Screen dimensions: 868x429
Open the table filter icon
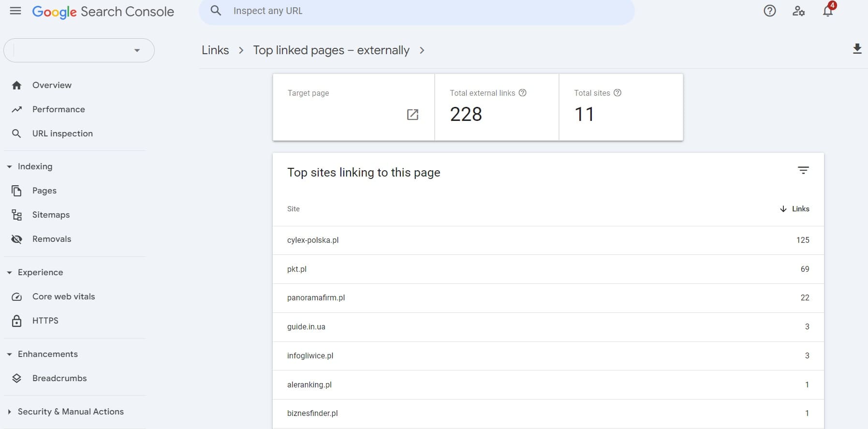803,170
